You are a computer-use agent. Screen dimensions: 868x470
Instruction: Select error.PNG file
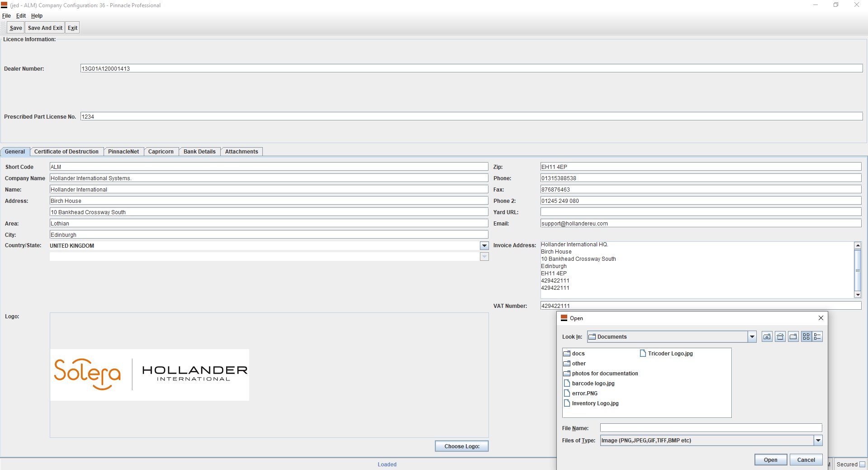[x=581, y=393]
